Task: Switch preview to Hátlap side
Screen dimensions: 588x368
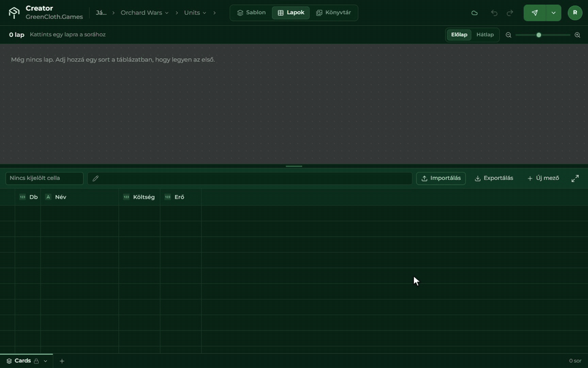Action: tap(485, 34)
